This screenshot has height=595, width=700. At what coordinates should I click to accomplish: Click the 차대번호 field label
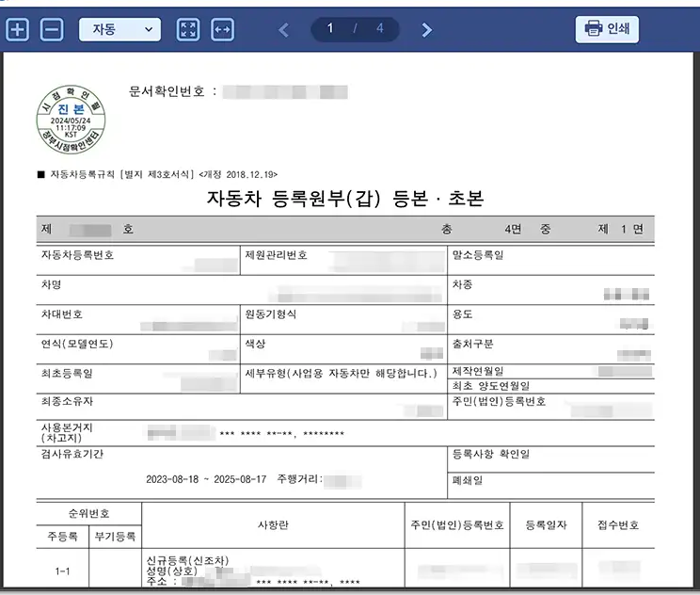61,314
